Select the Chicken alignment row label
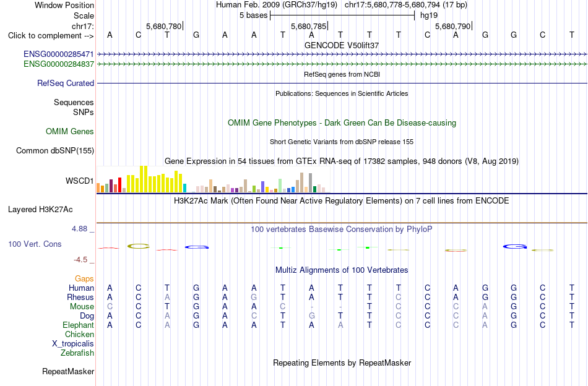 coord(79,334)
